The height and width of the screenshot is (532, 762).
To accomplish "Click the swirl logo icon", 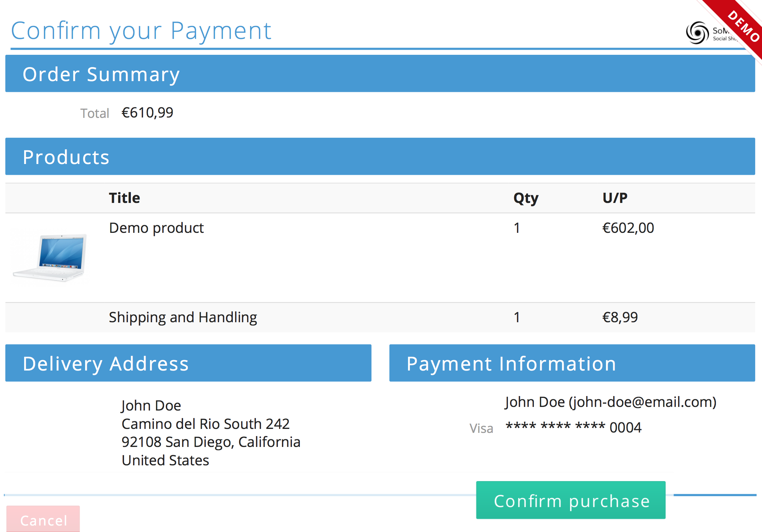I will [x=697, y=33].
